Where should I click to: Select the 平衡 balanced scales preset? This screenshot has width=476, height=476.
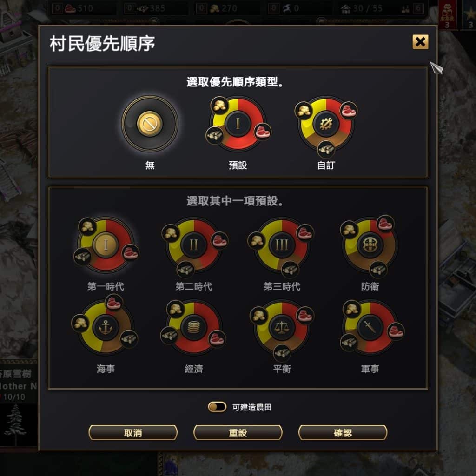(282, 327)
